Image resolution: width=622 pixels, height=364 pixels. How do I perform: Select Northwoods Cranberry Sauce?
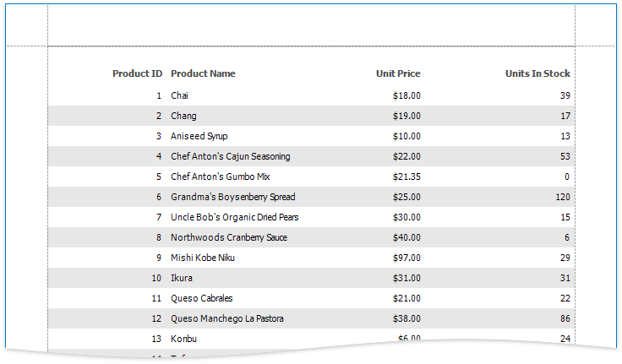point(228,237)
